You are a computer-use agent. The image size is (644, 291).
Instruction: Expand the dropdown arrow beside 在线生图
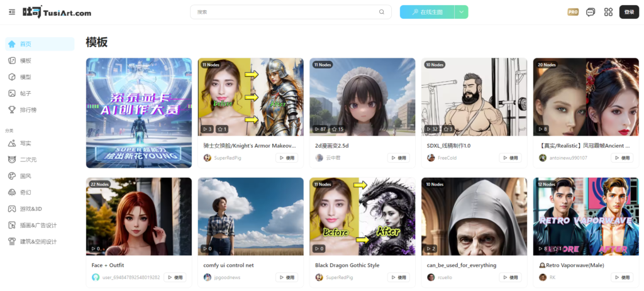tap(462, 12)
